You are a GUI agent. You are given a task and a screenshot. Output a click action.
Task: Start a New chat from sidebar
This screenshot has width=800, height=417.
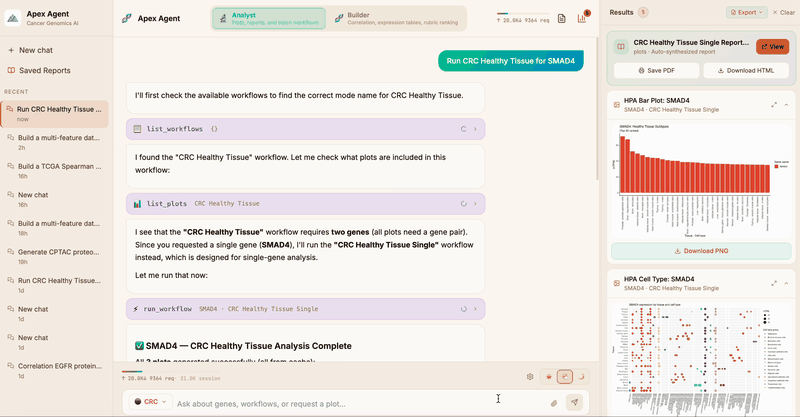point(31,50)
